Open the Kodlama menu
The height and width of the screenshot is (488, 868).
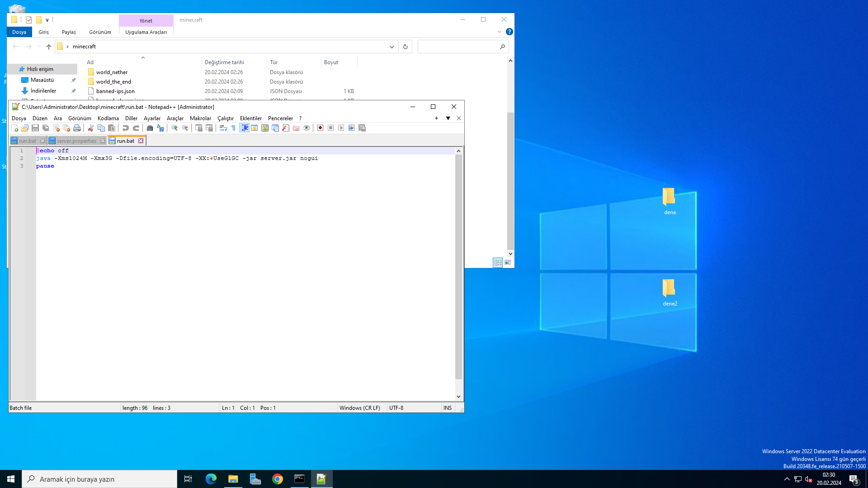108,118
